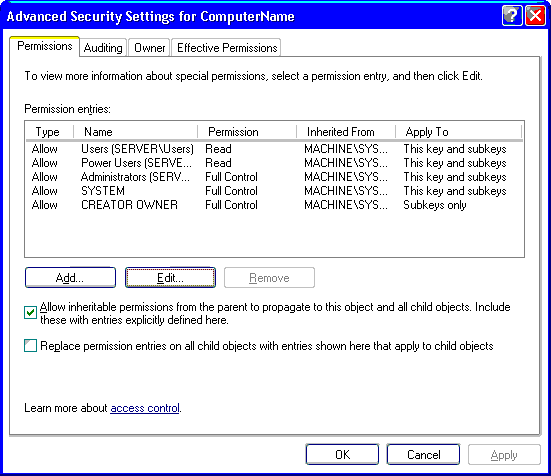Sort entries by the Name column header
Image resolution: width=551 pixels, height=476 pixels.
click(135, 132)
